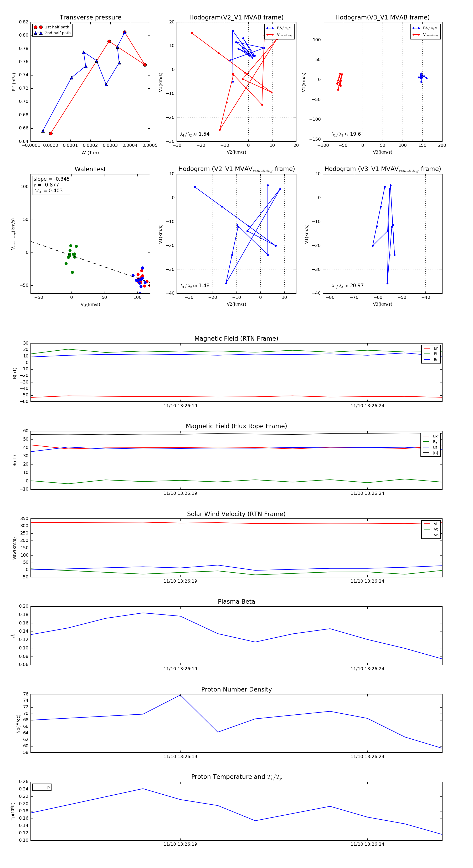Click the 'Br' legend entry
Image resolution: width=473 pixels, height=868 pixels.
[431, 349]
